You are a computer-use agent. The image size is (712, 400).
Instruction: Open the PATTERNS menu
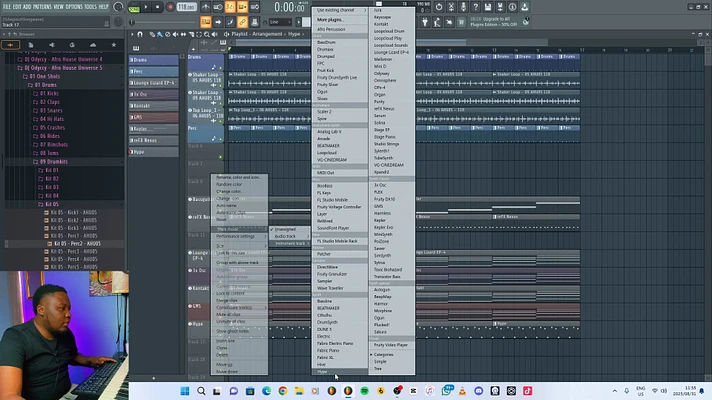pos(42,7)
